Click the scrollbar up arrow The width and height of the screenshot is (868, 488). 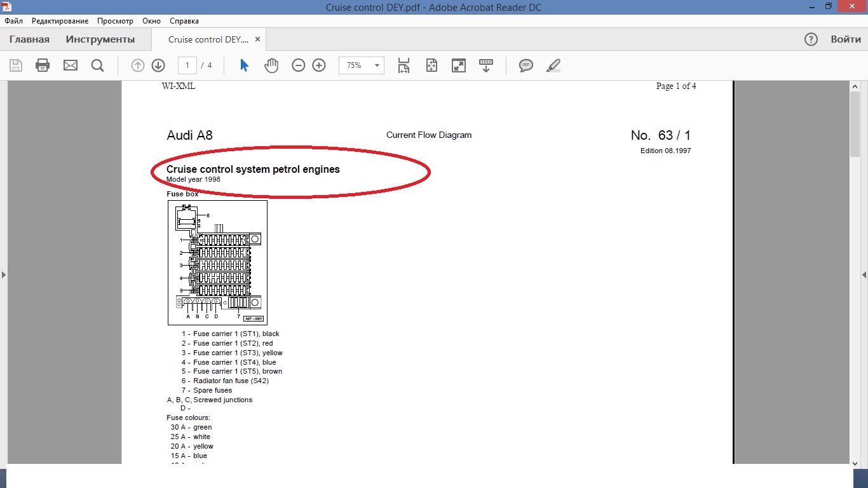coord(855,86)
